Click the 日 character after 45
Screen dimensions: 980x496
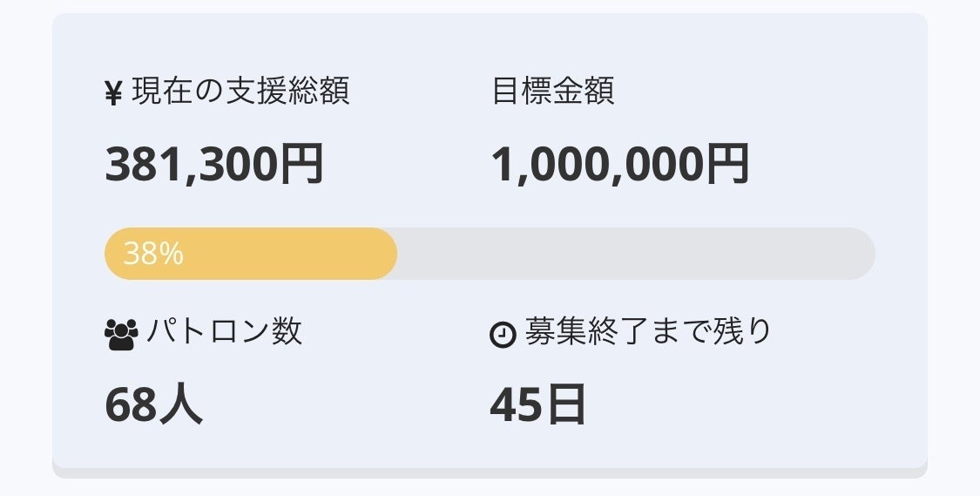(x=565, y=404)
